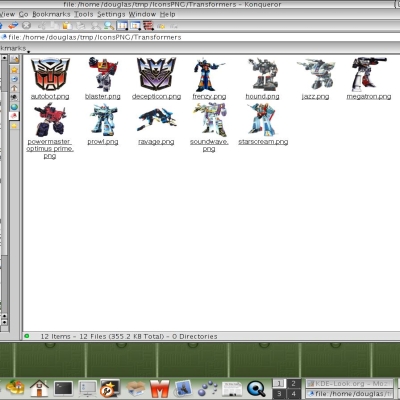Switch to Tree View red toolbar icon
Screen dimensions: 400x400
click(x=148, y=25)
